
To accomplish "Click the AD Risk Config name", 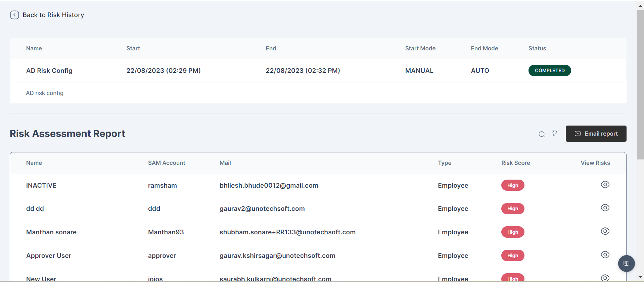I will [x=49, y=70].
